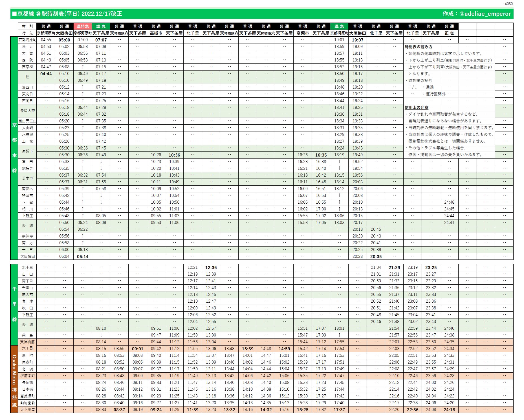
Task: Select the 長堀橋 station label
Action: click(27, 382)
